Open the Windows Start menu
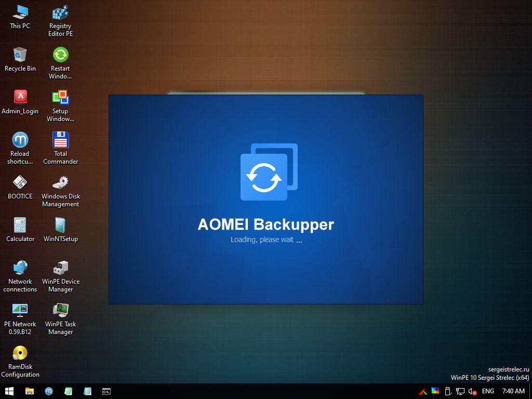The width and height of the screenshot is (532, 399). pyautogui.click(x=9, y=391)
